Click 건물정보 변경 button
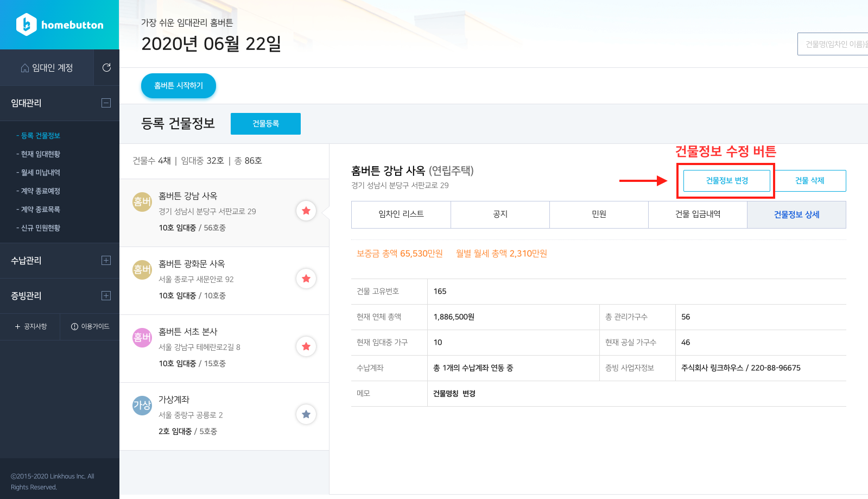Screen dimensions: 868x499 727,181
